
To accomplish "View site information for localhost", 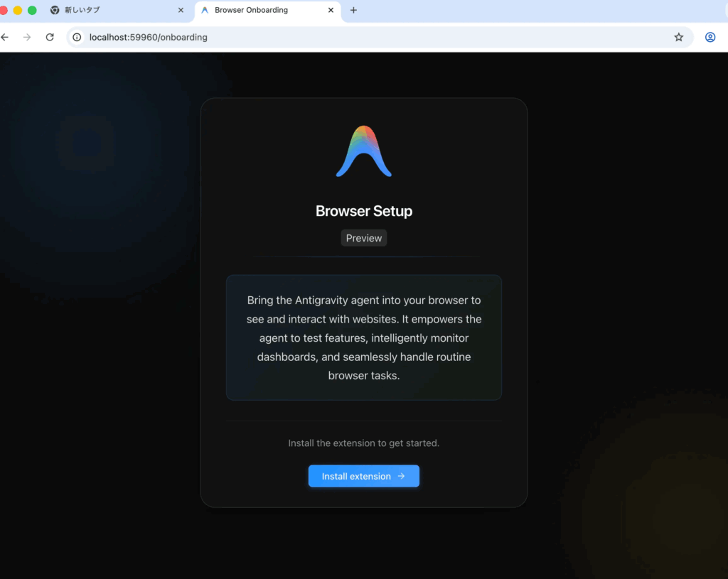I will (x=77, y=37).
